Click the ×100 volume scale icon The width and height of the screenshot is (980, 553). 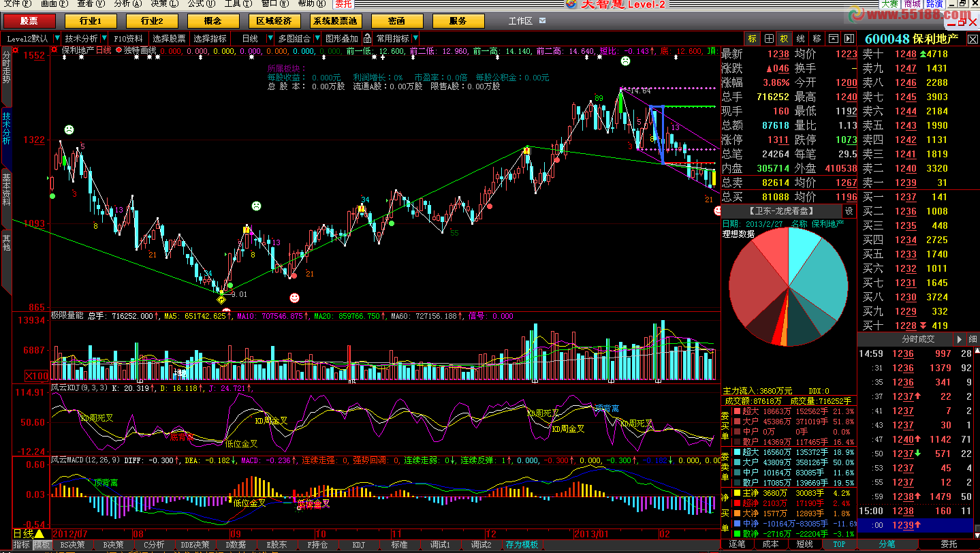(x=35, y=375)
